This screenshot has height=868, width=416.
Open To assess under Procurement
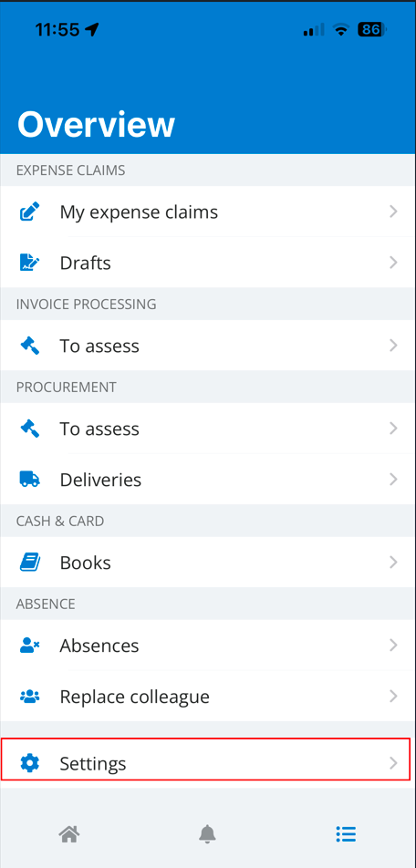[208, 429]
